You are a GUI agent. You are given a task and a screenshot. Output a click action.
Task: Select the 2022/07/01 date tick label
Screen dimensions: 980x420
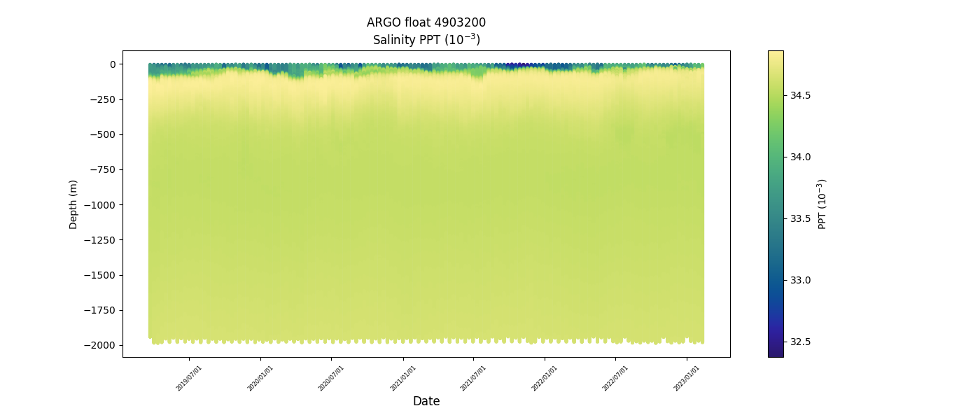(615, 377)
